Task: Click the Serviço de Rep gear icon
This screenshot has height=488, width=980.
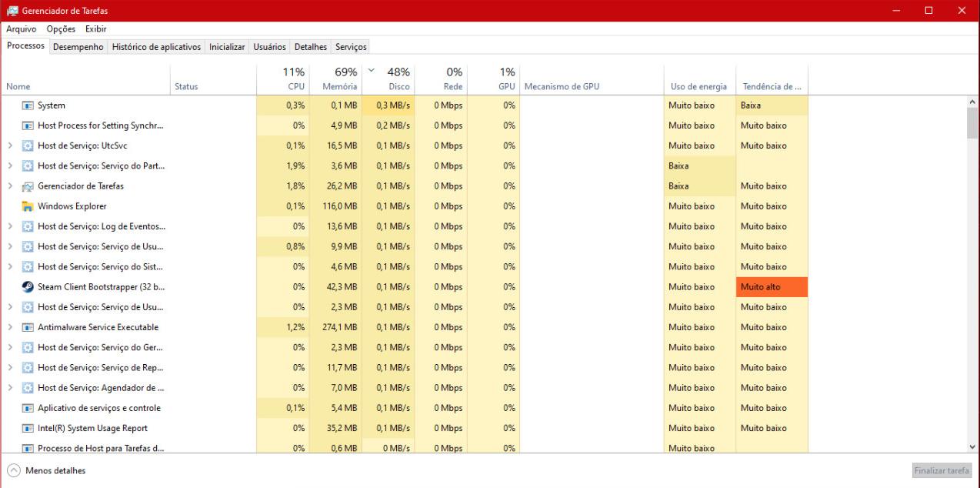Action: [28, 367]
